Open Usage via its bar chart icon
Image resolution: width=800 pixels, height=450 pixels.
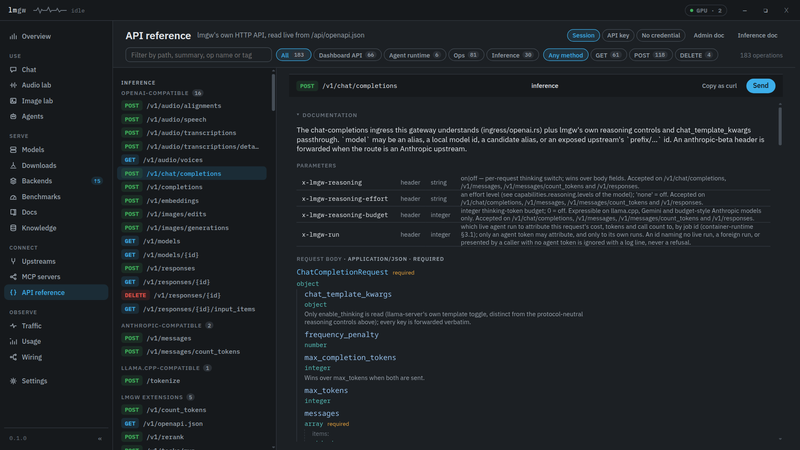[13, 341]
